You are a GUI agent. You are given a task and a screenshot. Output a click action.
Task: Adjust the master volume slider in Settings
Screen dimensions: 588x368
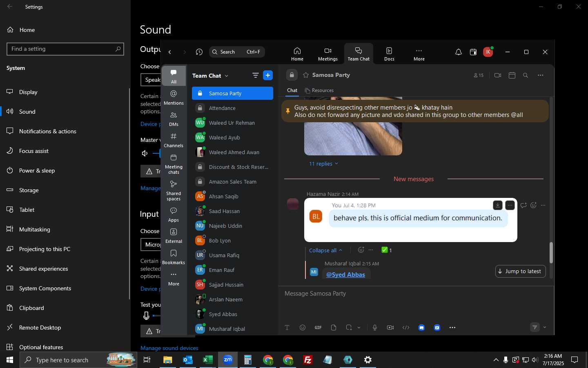(156, 153)
